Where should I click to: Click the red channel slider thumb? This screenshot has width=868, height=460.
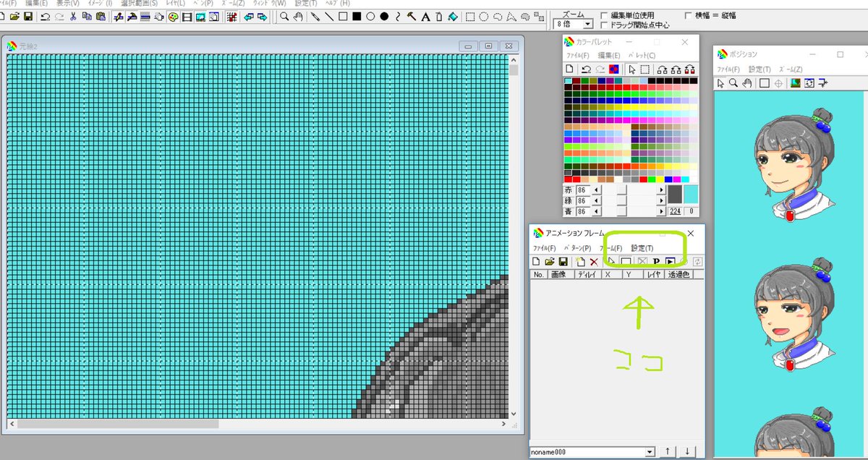click(622, 190)
